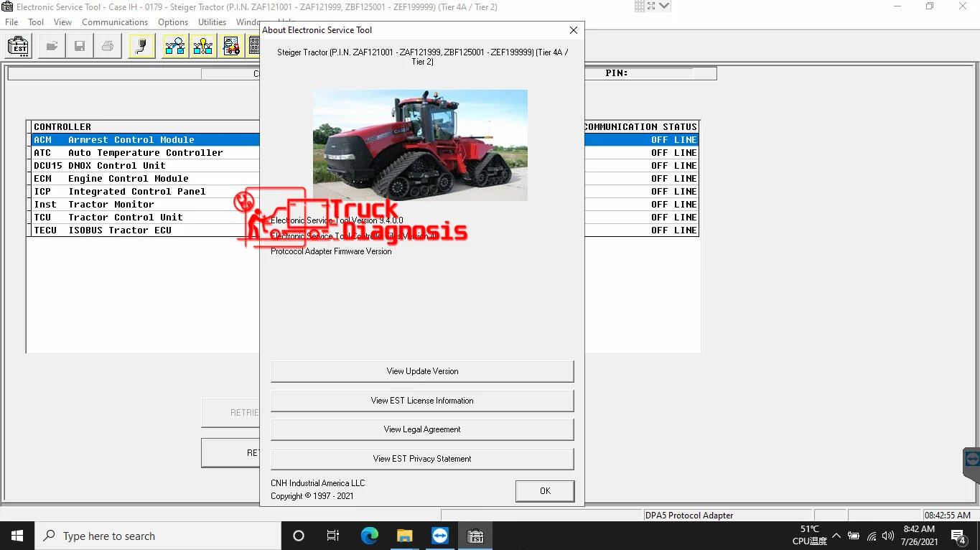Click the View Legal Agreement button
Viewport: 980px width, 550px height.
422,429
